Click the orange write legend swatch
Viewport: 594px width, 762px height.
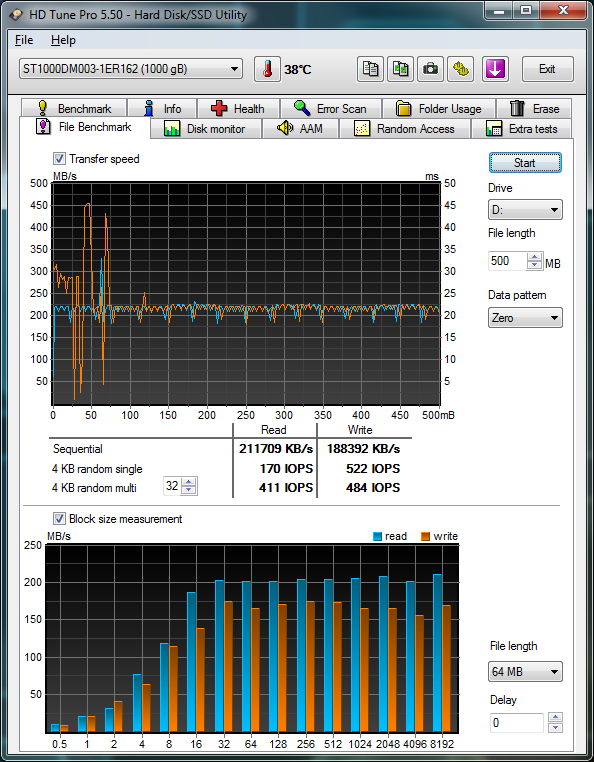click(x=426, y=536)
